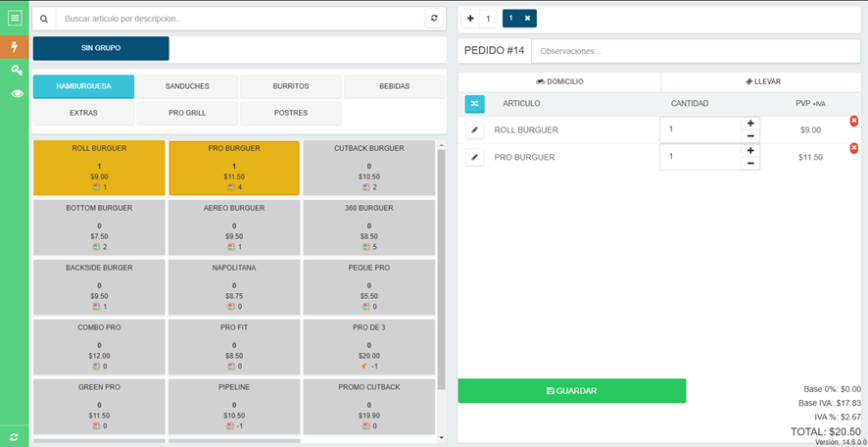Add PRO FIT to the order
This screenshot has height=447, width=868.
pyautogui.click(x=234, y=347)
